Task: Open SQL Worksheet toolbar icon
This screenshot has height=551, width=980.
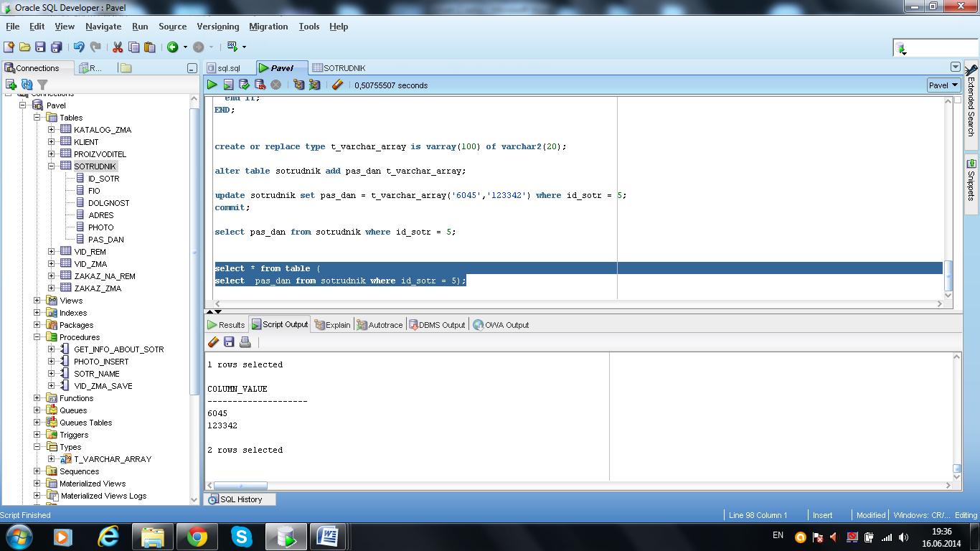Action: pyautogui.click(x=232, y=47)
